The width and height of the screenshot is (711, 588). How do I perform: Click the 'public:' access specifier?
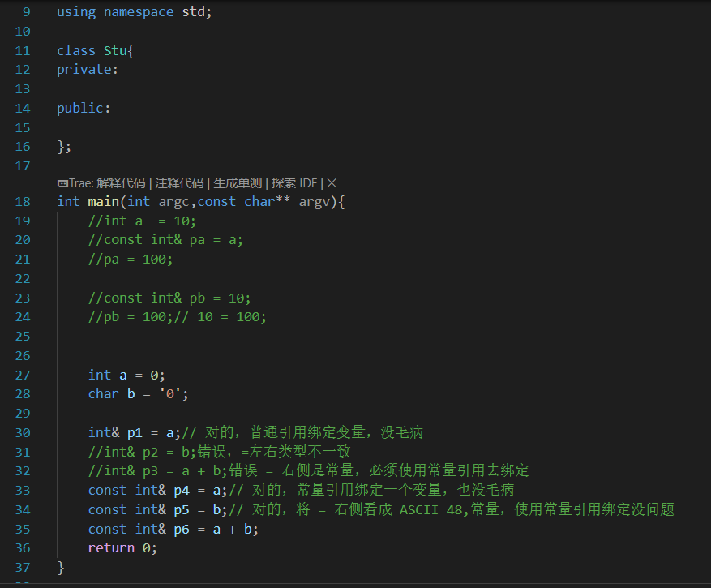(84, 109)
